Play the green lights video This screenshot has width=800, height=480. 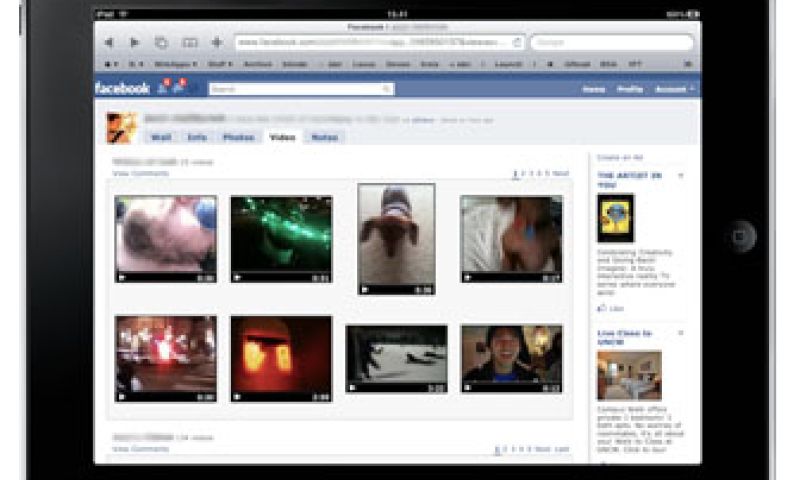(281, 239)
